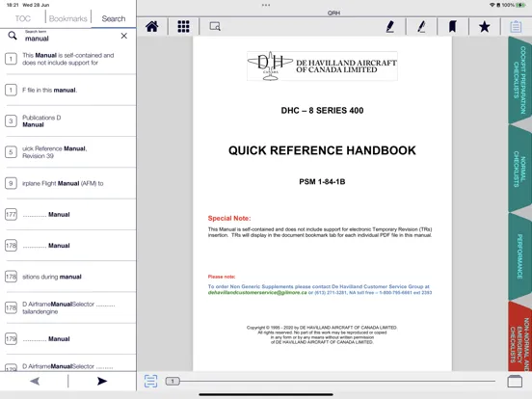532x399 pixels.
Task: Go to the home screen icon
Action: tap(151, 26)
